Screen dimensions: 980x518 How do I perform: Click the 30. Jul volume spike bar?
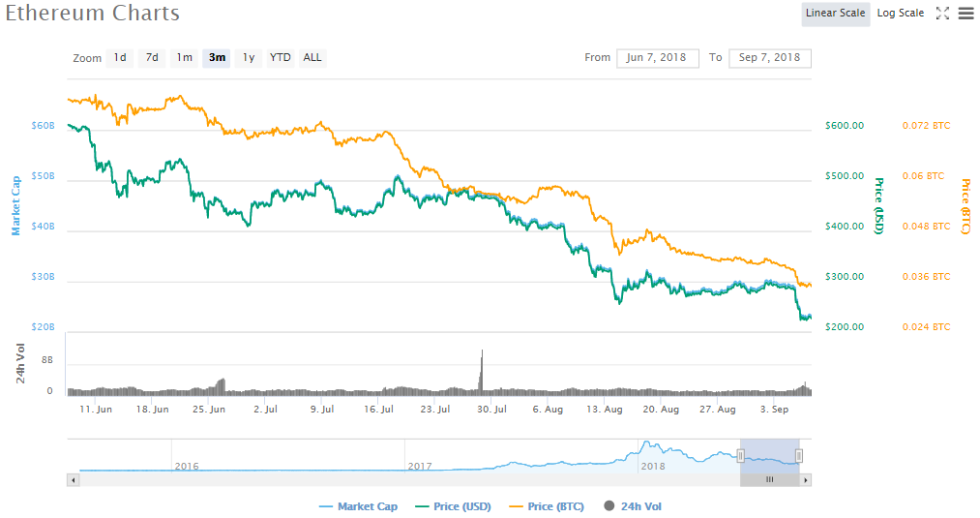click(x=481, y=372)
